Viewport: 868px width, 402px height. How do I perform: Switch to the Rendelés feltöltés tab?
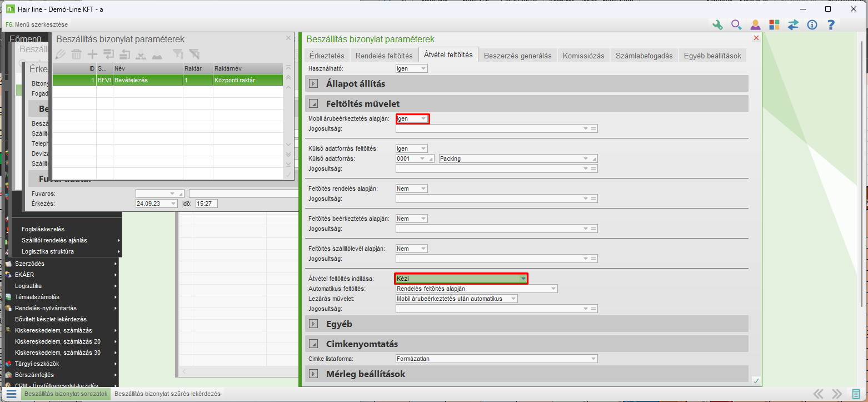tap(384, 56)
